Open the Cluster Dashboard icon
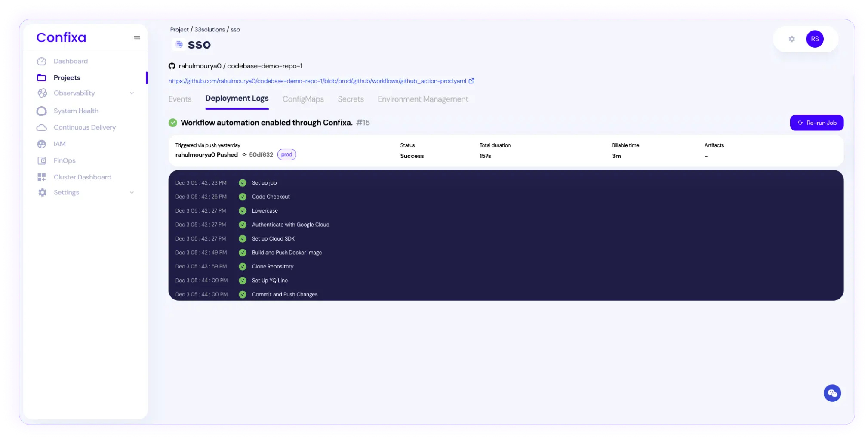Image resolution: width=868 pixels, height=438 pixels. 42,177
